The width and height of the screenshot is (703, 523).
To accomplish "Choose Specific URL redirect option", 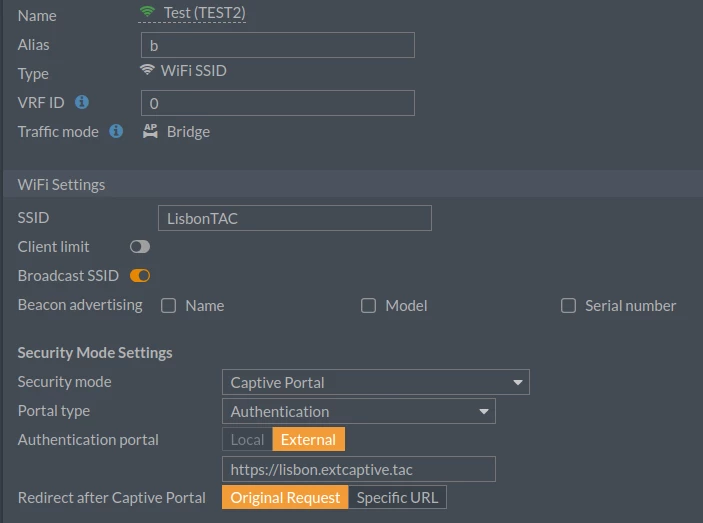I will click(397, 497).
